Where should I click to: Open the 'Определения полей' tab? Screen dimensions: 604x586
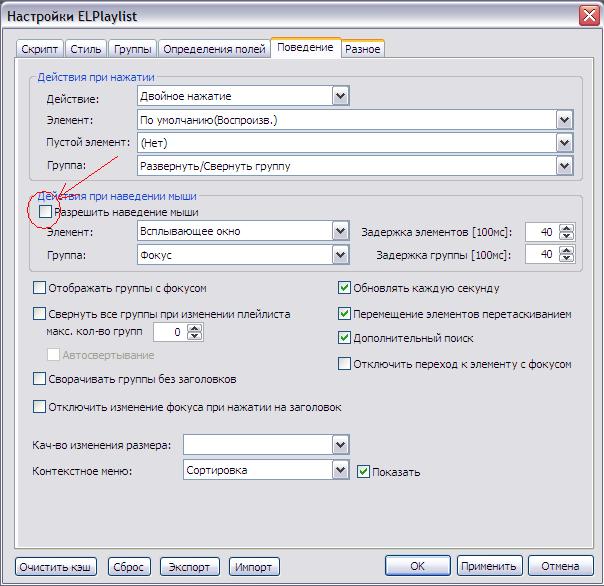pos(214,49)
